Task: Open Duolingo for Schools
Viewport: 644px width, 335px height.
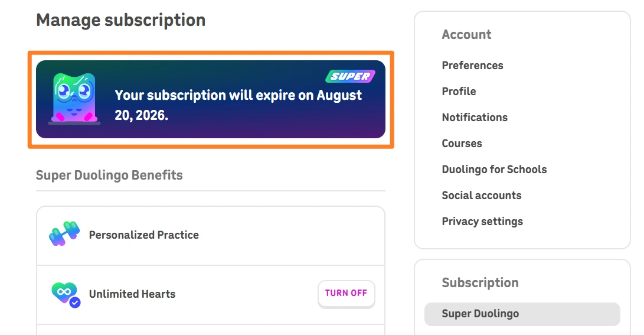Action: coord(494,170)
